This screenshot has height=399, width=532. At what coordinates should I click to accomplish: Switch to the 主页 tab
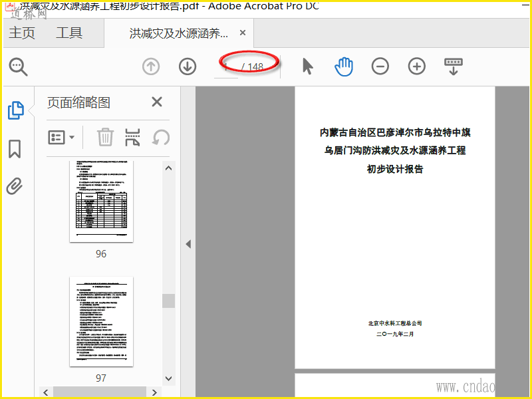[x=22, y=33]
